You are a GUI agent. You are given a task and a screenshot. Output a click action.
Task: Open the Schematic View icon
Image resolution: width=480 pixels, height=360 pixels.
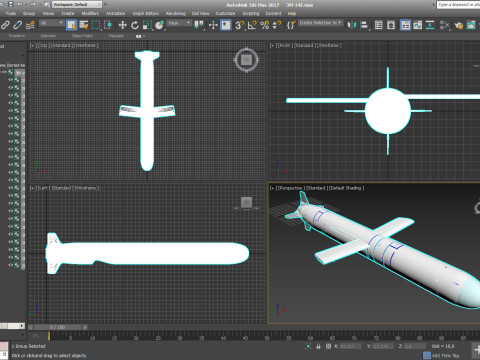[430, 25]
